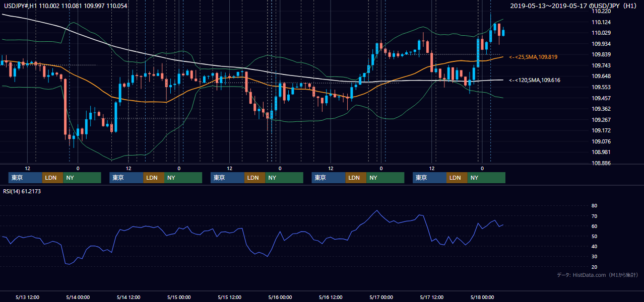Click the 109.839 price axis label

(601, 54)
